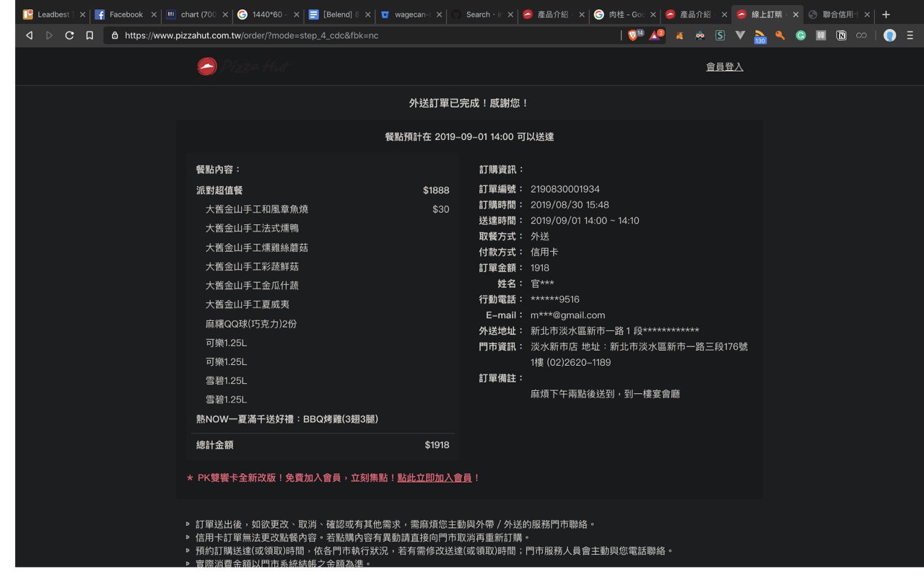Reload the current page
Screen dimensions: 924x585
pyautogui.click(x=69, y=35)
